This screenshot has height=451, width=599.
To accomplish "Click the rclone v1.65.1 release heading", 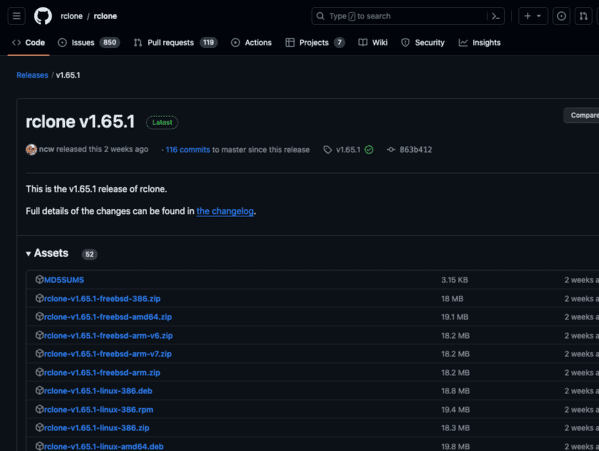I will coord(80,122).
